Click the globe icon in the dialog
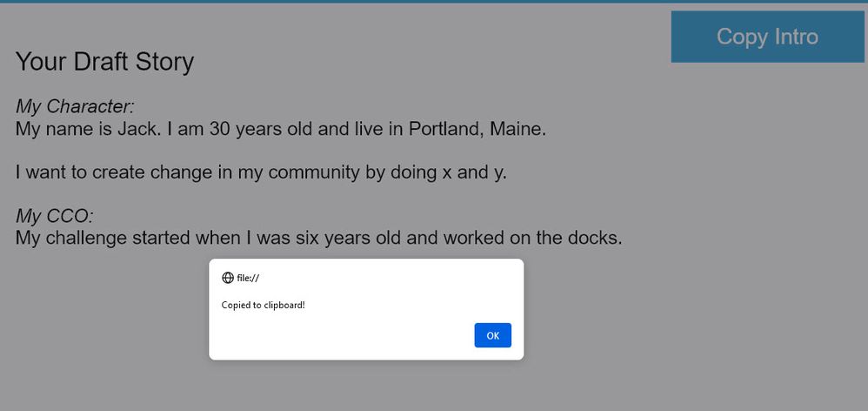 coord(228,278)
